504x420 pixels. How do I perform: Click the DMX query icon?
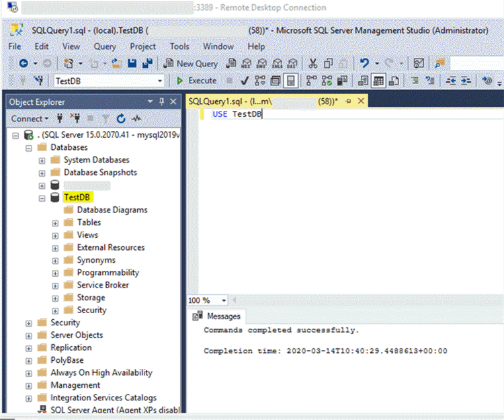pos(261,63)
